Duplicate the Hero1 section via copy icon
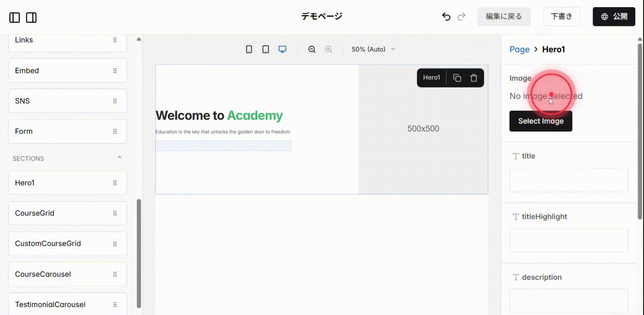This screenshot has height=315, width=644. (x=457, y=77)
